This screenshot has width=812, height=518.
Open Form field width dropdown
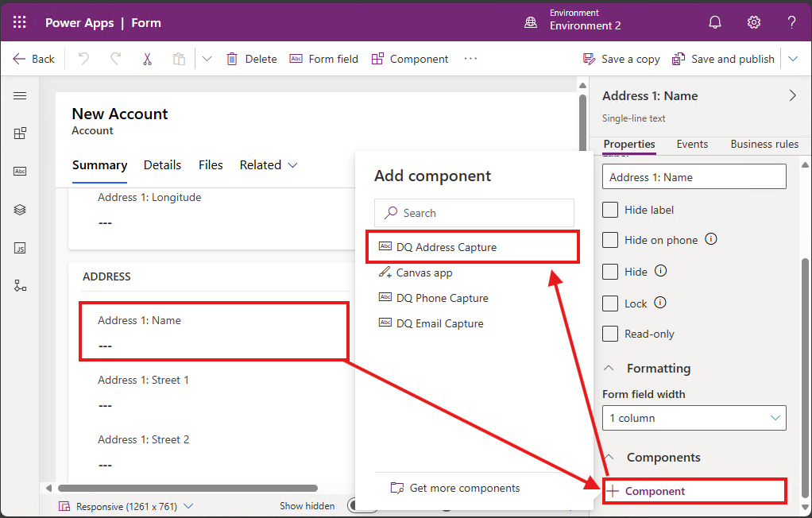point(694,418)
